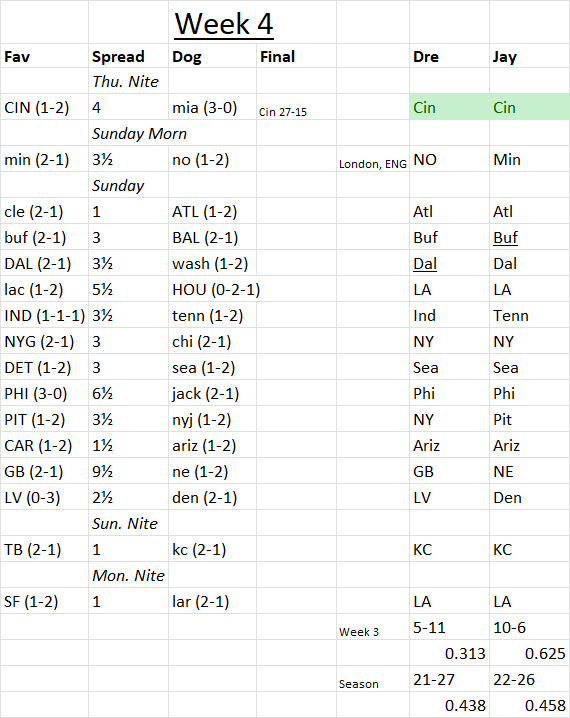Select the Sunday Morn label cell

pos(128,133)
